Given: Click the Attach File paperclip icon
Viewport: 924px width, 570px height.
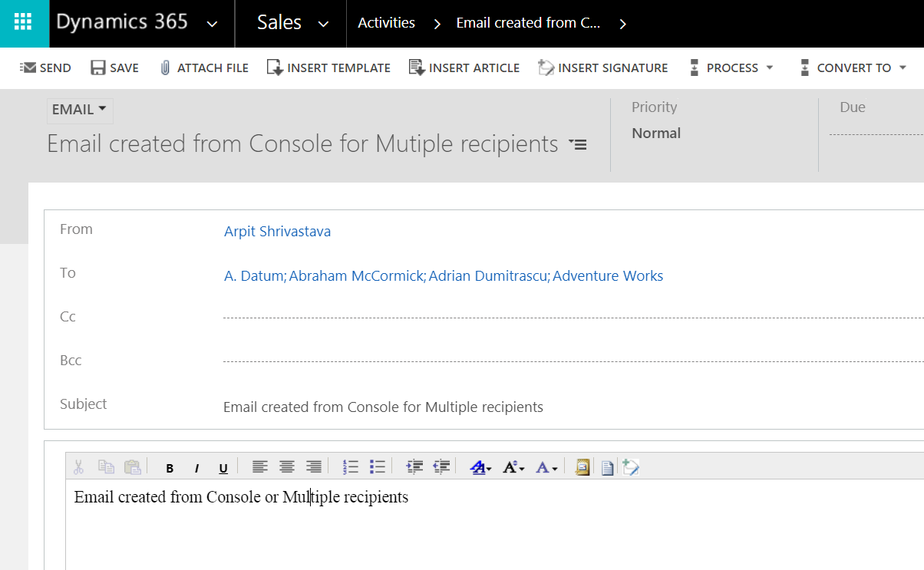Looking at the screenshot, I should coord(165,68).
